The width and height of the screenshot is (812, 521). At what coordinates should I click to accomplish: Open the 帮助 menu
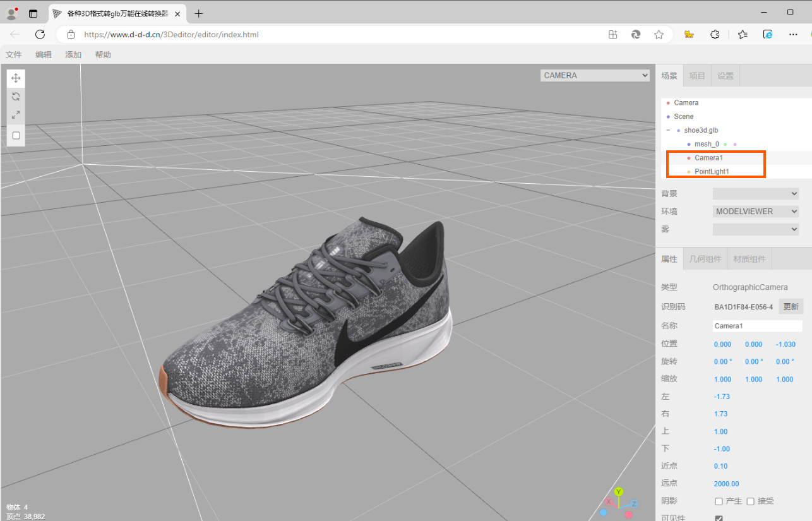(103, 55)
